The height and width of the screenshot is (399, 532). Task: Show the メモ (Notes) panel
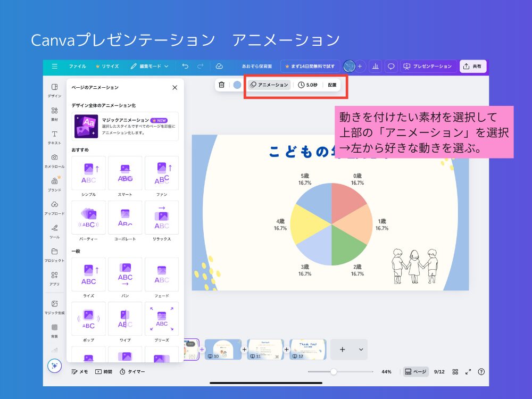(81, 371)
